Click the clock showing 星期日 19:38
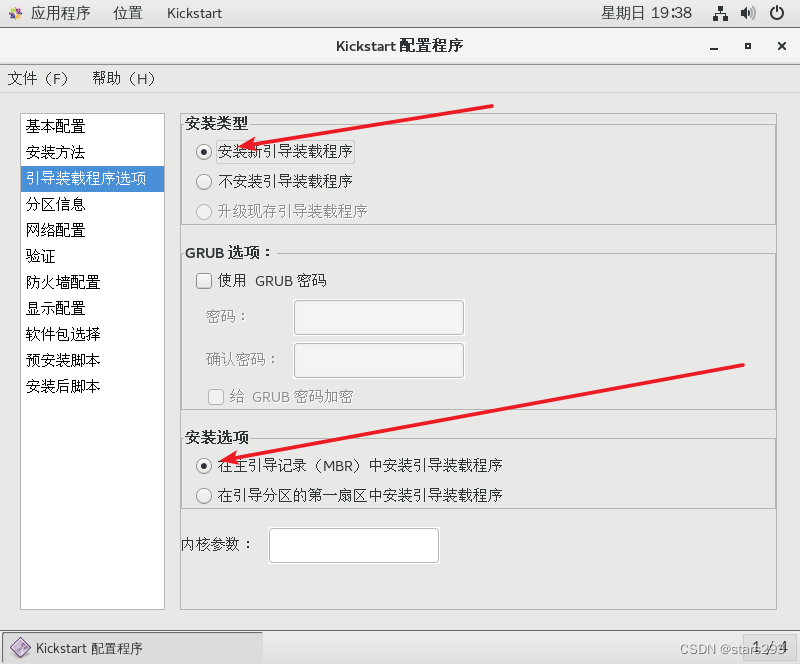This screenshot has height=664, width=800. [x=646, y=13]
